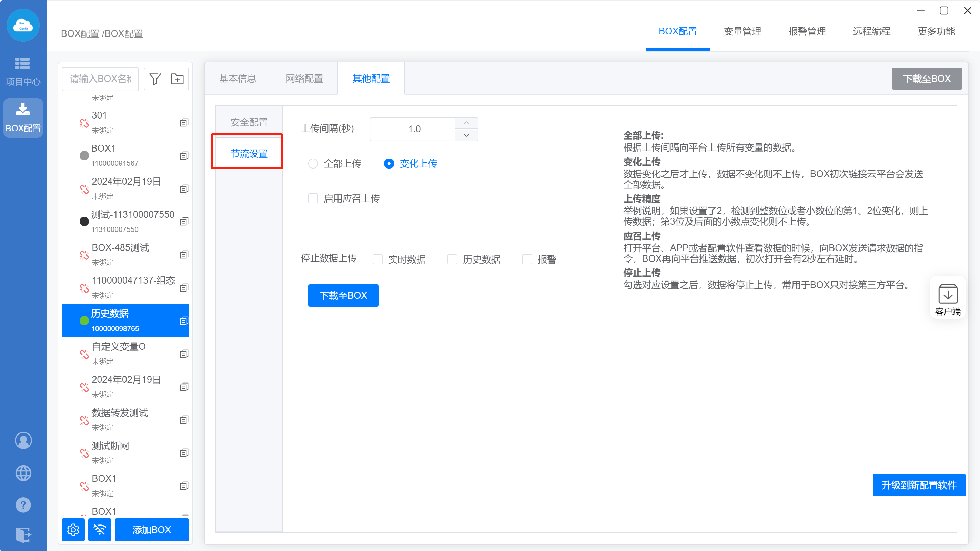Screen dimensions: 980x551
Task: Select the 全部上传 radio button
Action: tap(313, 164)
